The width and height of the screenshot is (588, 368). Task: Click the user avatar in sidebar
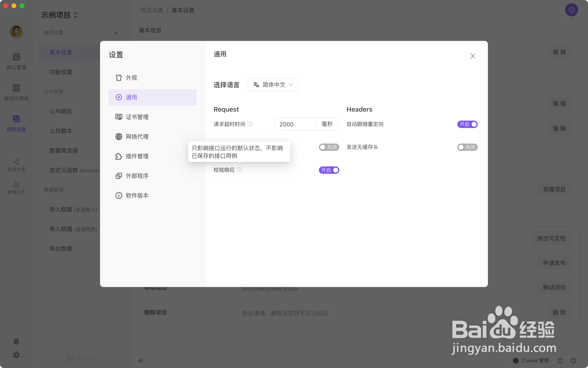click(x=16, y=32)
